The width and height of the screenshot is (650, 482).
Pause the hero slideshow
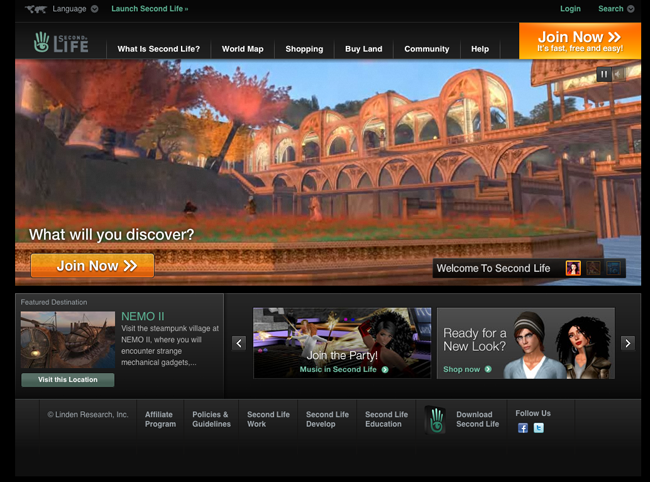(x=604, y=75)
